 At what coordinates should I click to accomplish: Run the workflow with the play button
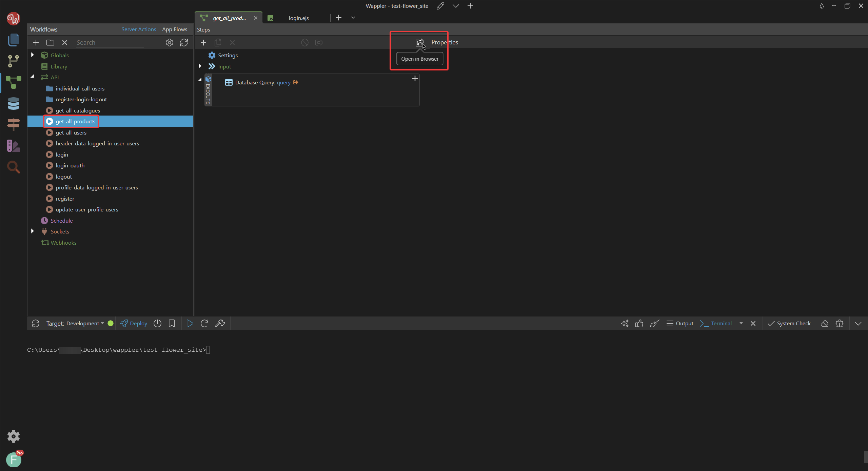(x=190, y=323)
